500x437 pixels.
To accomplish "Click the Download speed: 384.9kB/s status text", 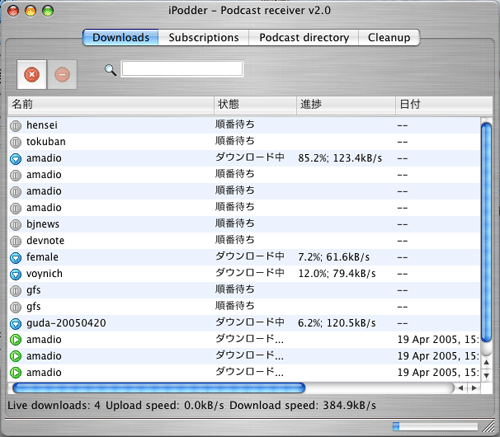I will coord(303,405).
